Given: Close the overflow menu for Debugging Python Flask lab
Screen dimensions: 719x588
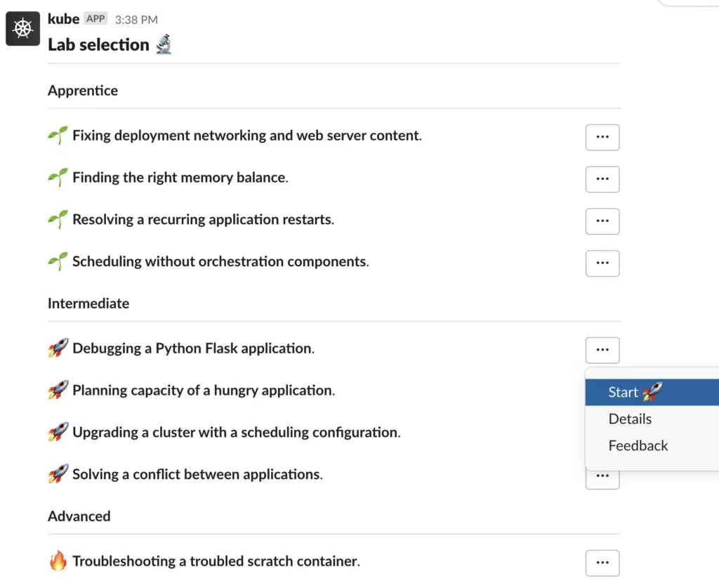Looking at the screenshot, I should (x=602, y=351).
